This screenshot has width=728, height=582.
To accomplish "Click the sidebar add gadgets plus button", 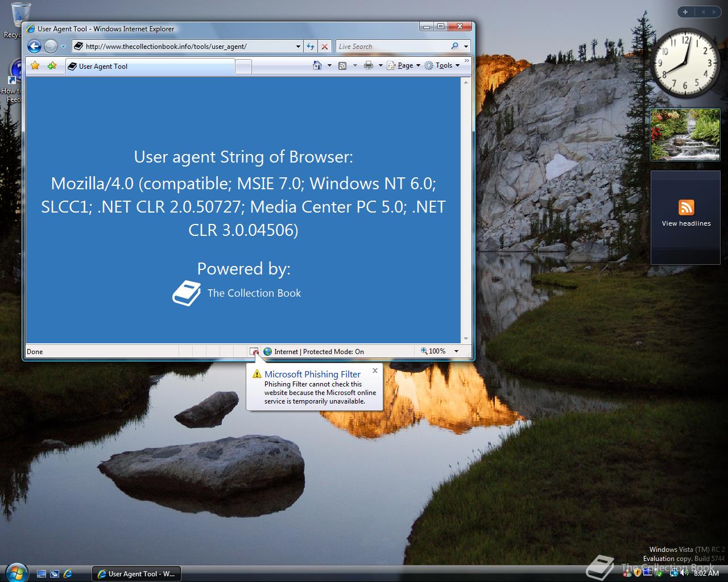I will click(685, 11).
